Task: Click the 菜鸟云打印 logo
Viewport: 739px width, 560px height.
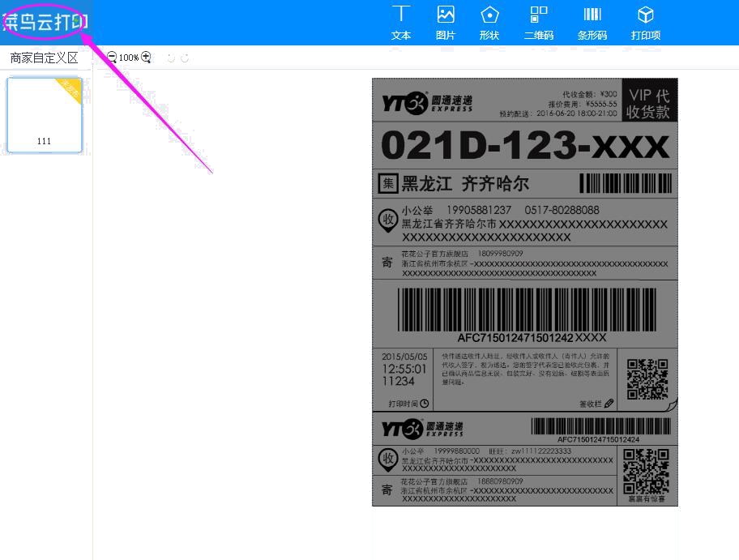Action: [45, 21]
